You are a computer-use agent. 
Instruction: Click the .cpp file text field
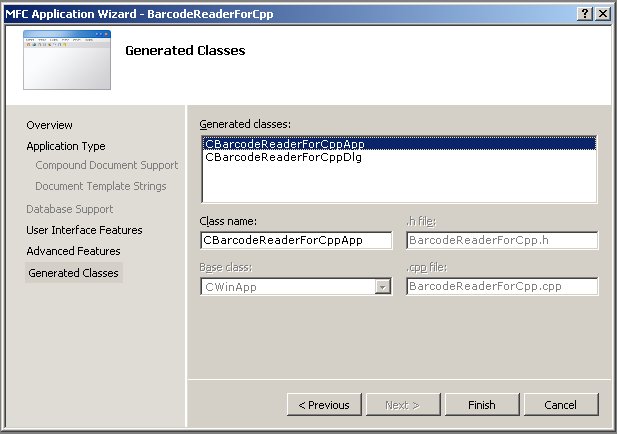501,287
